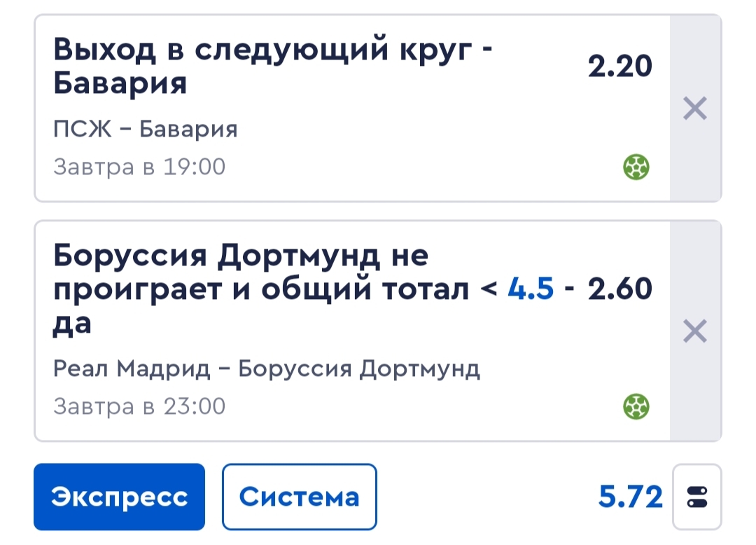
Task: Click the 2.60 odds value
Action: point(619,289)
